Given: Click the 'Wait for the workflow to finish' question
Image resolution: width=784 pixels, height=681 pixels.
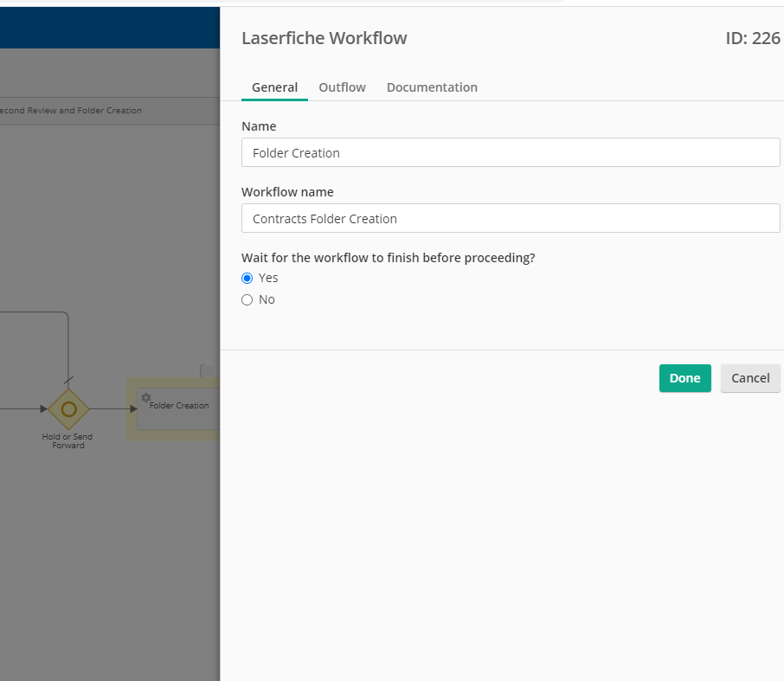Looking at the screenshot, I should pyautogui.click(x=388, y=258).
